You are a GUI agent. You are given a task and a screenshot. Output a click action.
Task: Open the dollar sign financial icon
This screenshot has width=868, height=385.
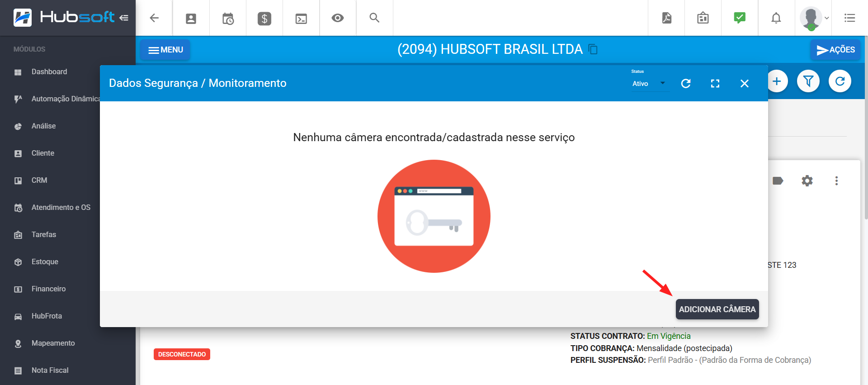pos(264,19)
